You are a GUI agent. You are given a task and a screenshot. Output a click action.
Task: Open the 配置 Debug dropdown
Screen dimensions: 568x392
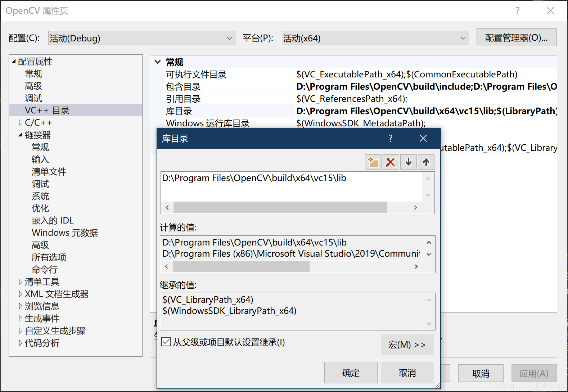click(141, 38)
